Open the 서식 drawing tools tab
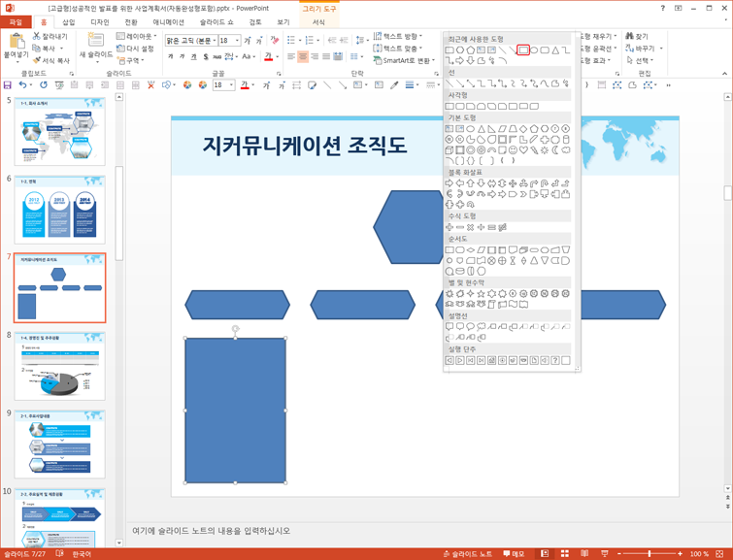 pyautogui.click(x=318, y=22)
